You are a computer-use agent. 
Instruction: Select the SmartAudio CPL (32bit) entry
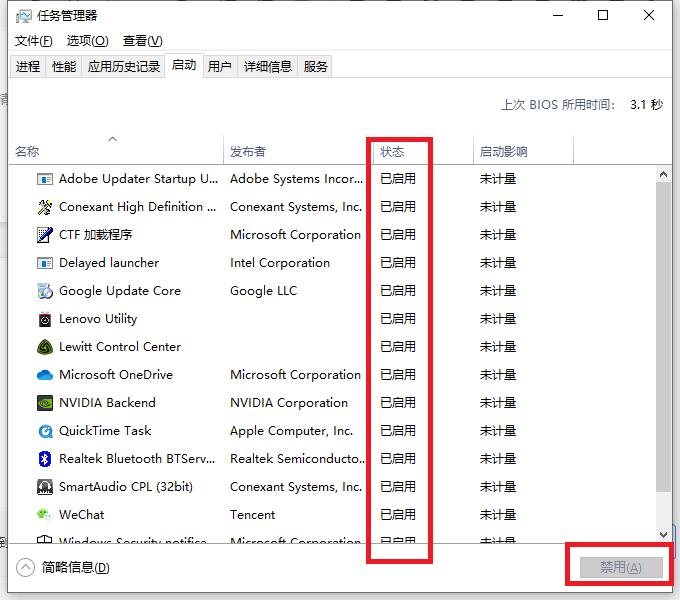(126, 487)
